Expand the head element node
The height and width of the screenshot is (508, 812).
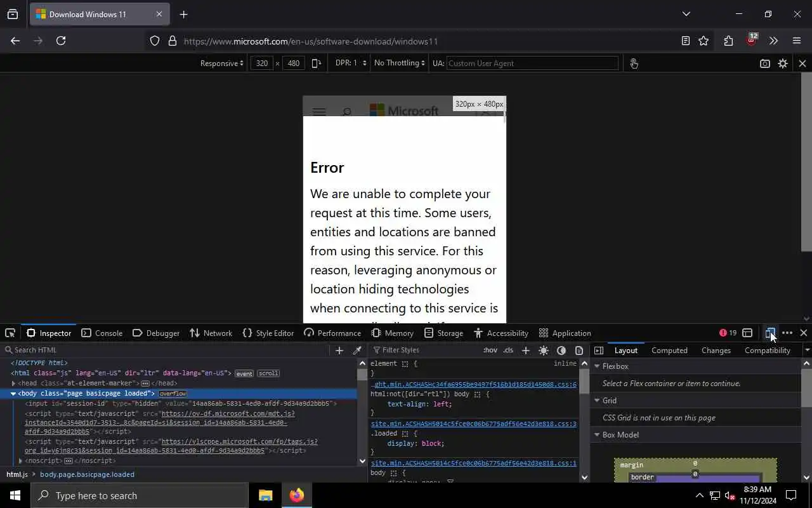pyautogui.click(x=13, y=384)
